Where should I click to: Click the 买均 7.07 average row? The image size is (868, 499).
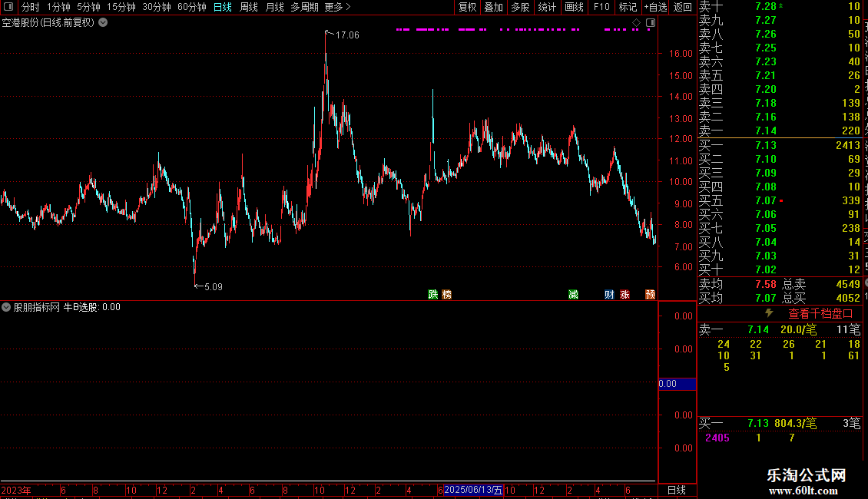coord(737,298)
